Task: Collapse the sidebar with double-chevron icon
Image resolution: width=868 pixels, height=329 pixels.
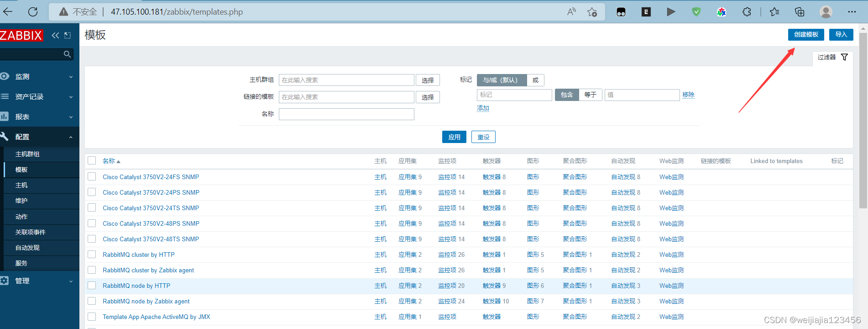Action: (55, 35)
